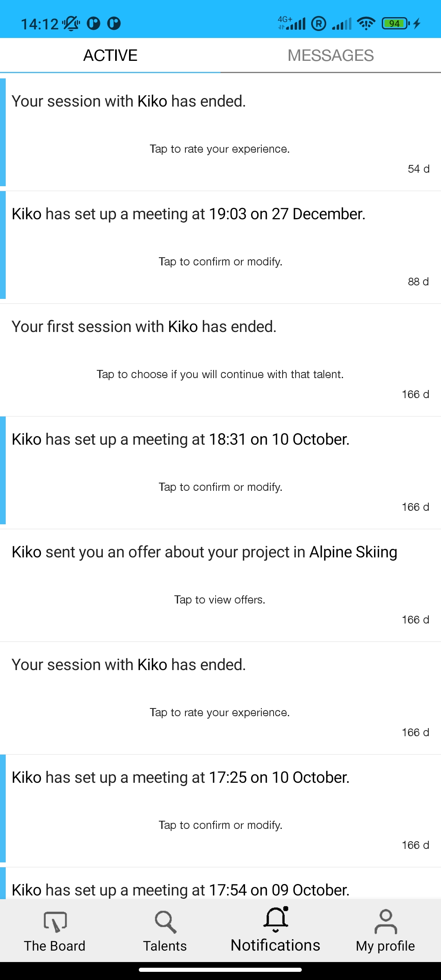Select the ACTIVE tab
The width and height of the screenshot is (441, 980).
[110, 56]
